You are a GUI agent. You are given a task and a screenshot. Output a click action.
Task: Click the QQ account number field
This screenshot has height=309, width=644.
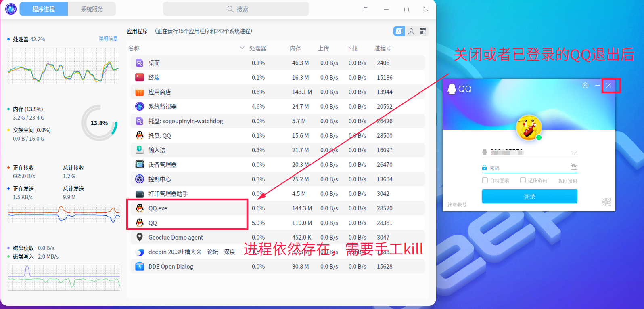click(x=530, y=152)
